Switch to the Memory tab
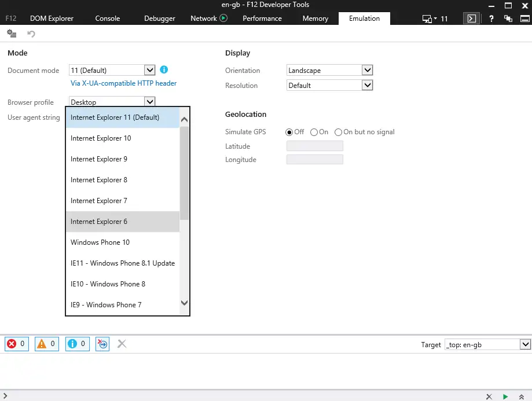 tap(315, 19)
